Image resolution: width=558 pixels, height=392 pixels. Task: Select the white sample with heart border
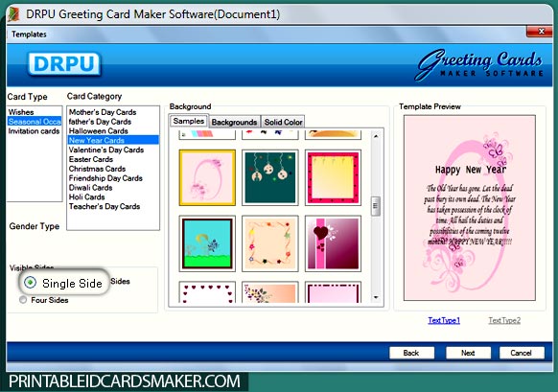(x=207, y=292)
